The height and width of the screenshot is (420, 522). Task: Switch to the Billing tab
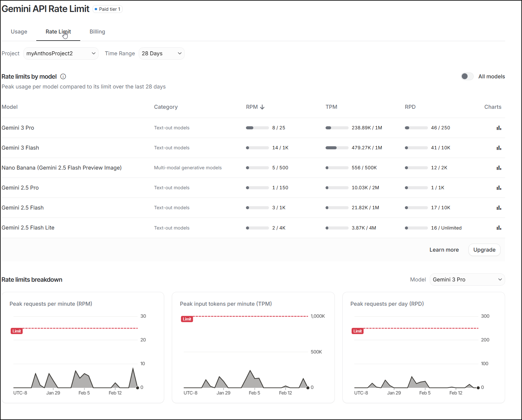tap(97, 32)
